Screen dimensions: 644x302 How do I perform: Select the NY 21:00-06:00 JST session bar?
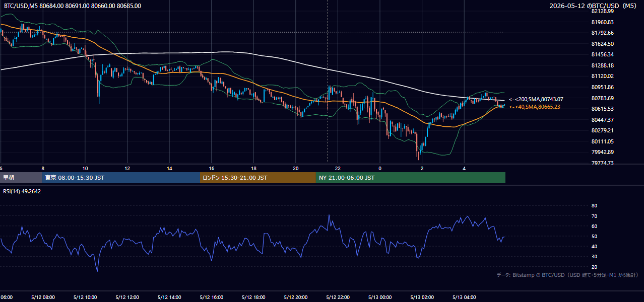pyautogui.click(x=411, y=178)
